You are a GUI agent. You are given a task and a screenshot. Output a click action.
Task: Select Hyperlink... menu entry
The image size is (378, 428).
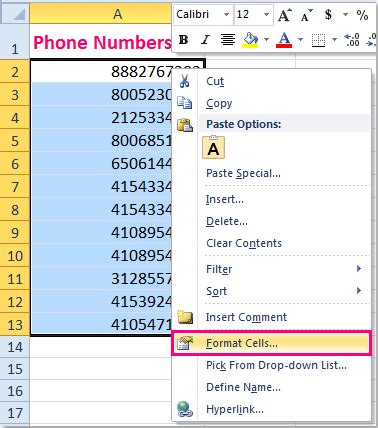click(271, 409)
